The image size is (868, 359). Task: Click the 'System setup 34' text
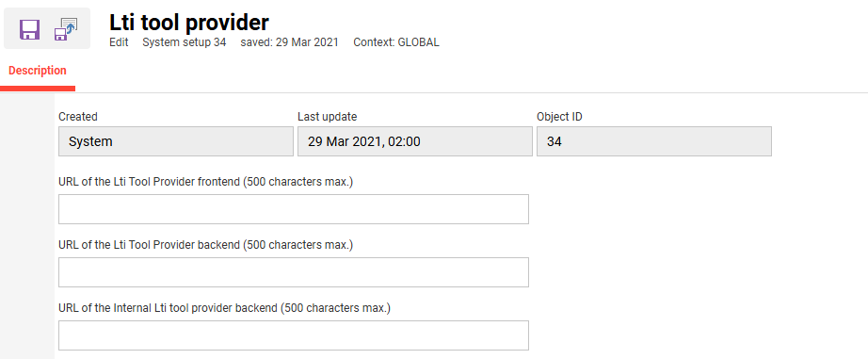[185, 42]
